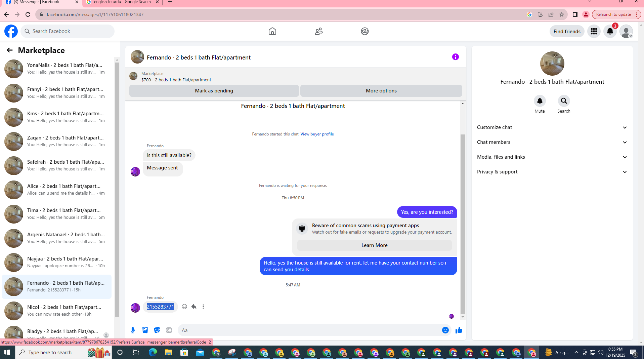Open Safeirah conversation
Screen dimensions: 644x359
pyautogui.click(x=56, y=165)
